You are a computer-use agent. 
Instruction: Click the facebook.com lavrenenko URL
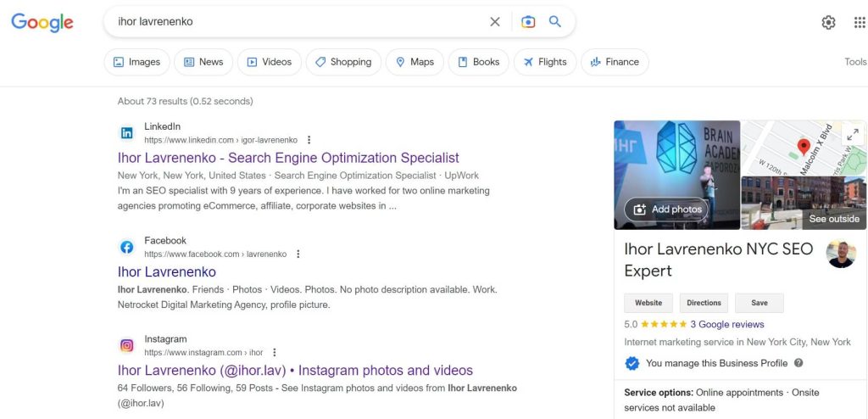coord(215,254)
